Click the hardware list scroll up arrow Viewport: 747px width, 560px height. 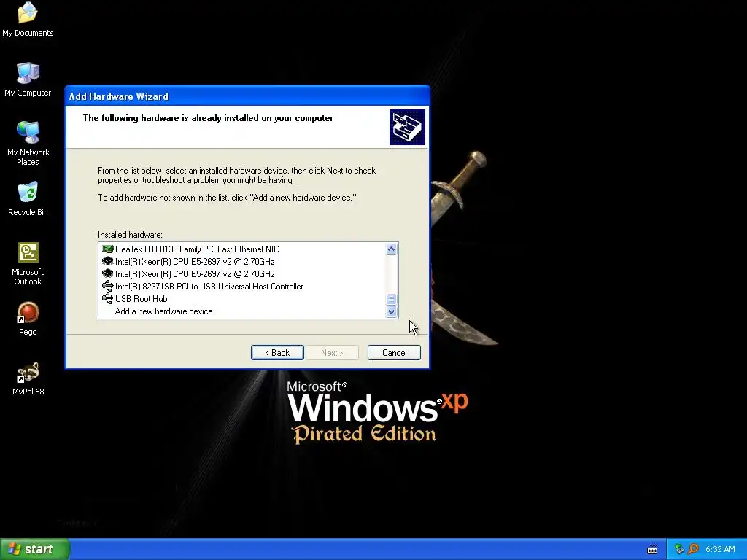tap(391, 249)
